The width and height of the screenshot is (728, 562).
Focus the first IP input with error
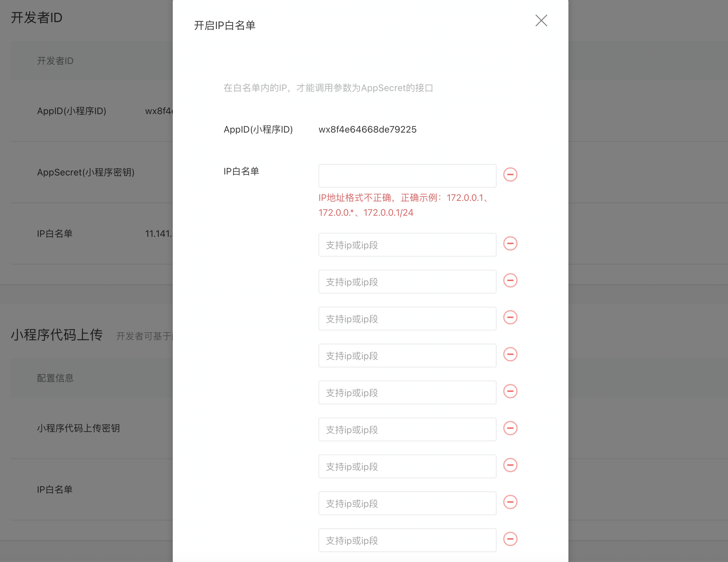(x=407, y=176)
